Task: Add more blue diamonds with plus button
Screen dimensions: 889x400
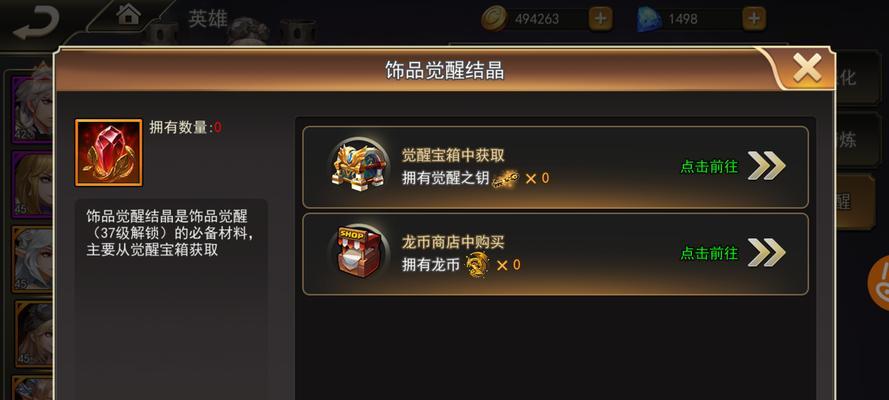Action: pos(753,19)
